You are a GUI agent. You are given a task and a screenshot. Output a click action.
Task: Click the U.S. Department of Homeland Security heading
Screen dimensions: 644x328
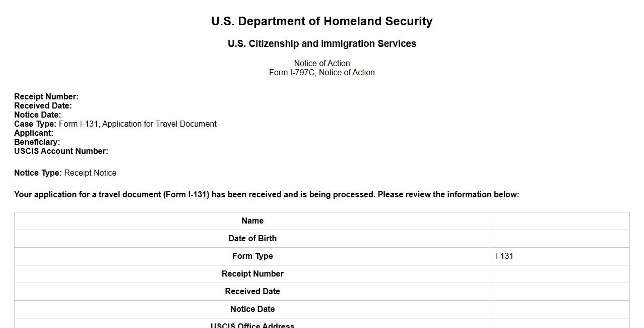tap(321, 21)
